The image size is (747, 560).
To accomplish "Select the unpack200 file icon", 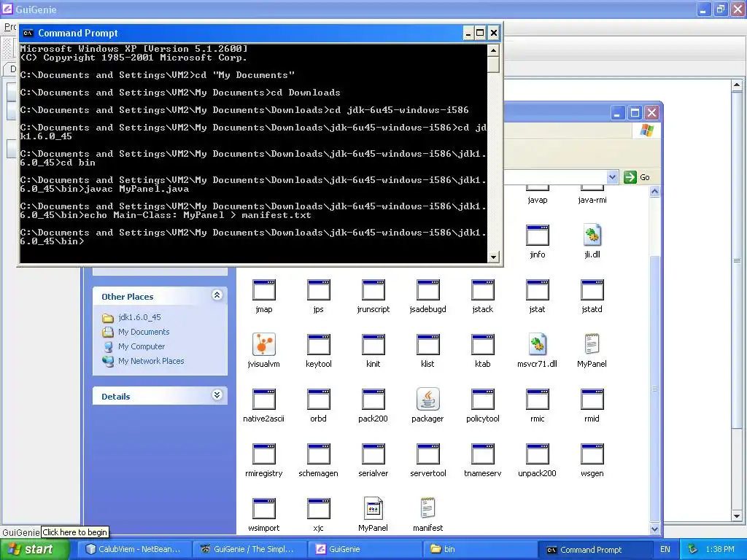I will [x=538, y=455].
